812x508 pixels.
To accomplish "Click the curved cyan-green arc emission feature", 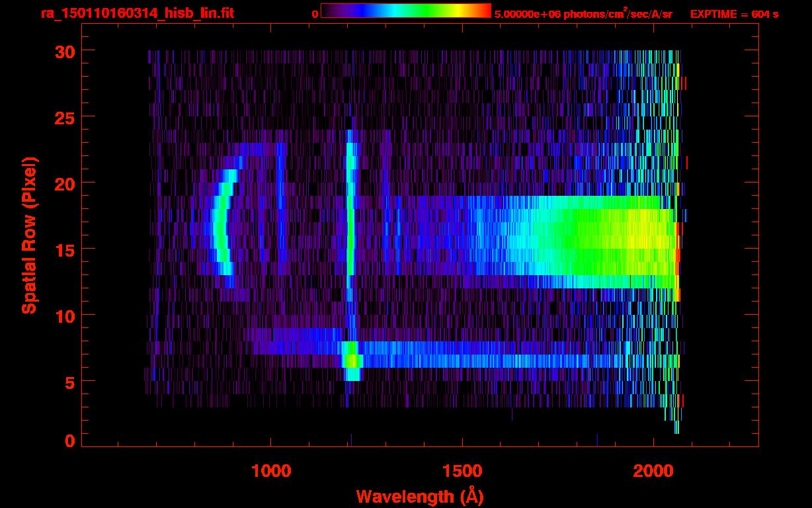I will pos(220,225).
